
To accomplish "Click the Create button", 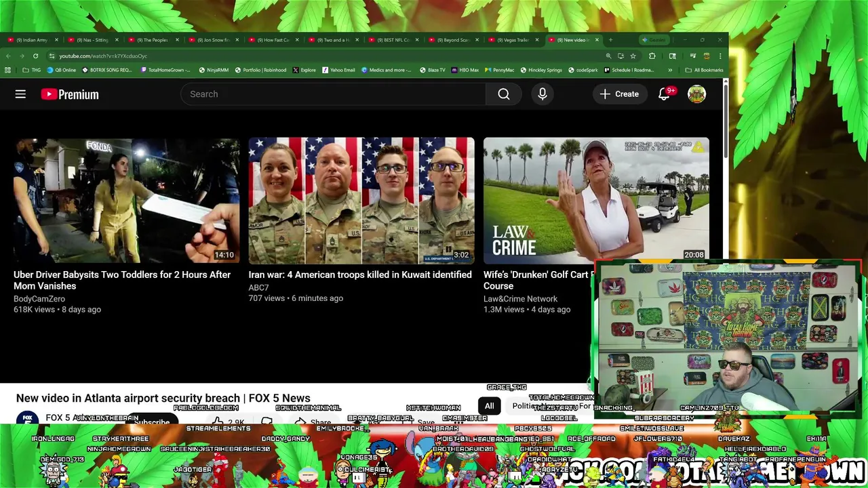I will pos(618,94).
